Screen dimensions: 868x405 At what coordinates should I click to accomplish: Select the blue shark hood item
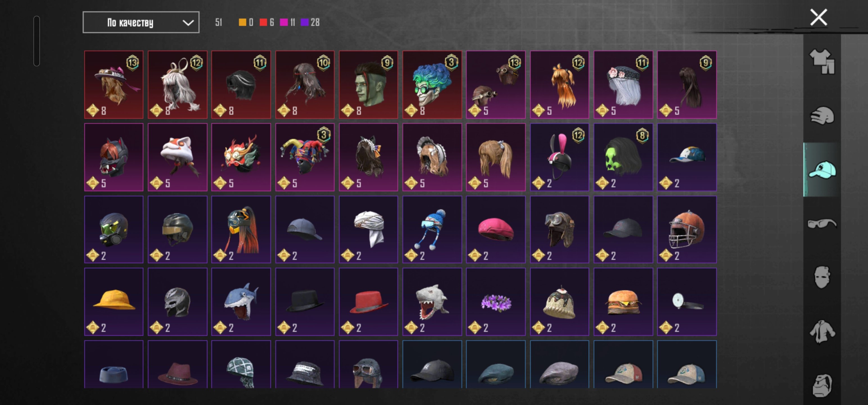(x=241, y=302)
